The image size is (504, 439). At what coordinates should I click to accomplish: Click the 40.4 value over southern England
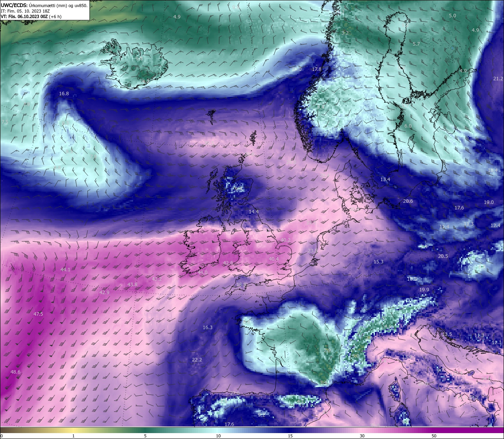tap(274, 259)
